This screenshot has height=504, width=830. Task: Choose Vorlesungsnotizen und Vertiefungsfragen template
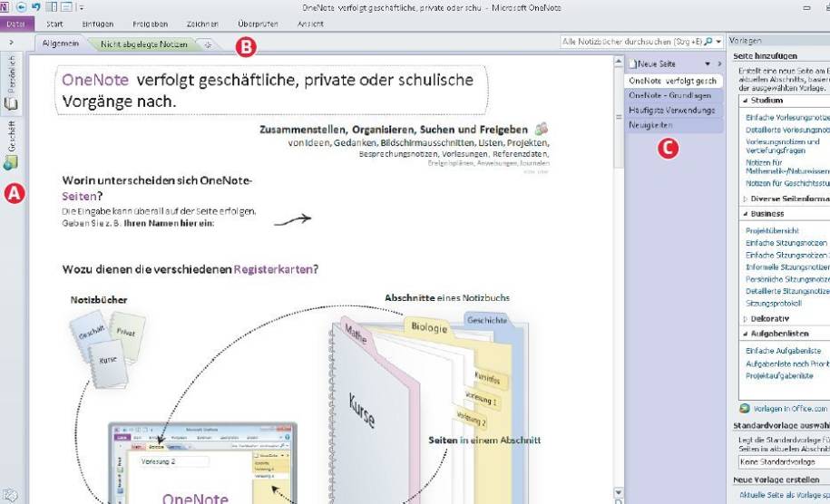click(782, 146)
